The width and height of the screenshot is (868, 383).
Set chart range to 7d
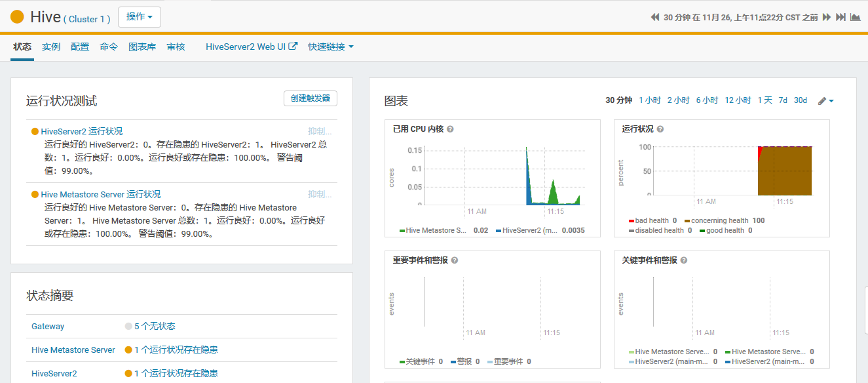tap(783, 100)
